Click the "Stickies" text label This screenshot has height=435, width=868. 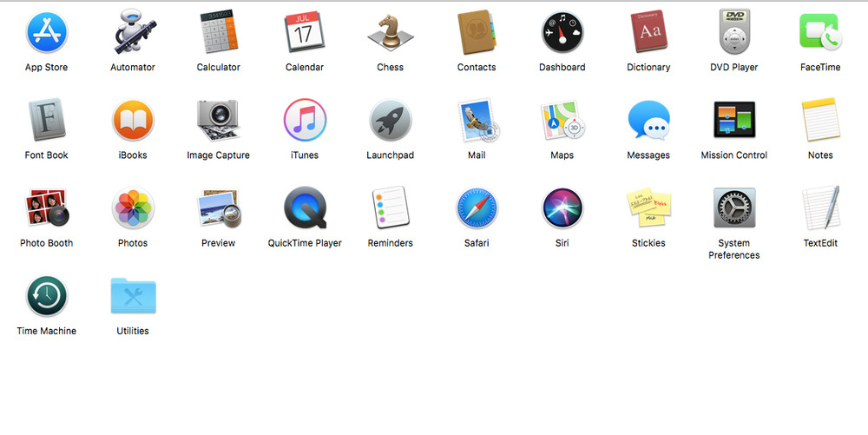point(648,243)
